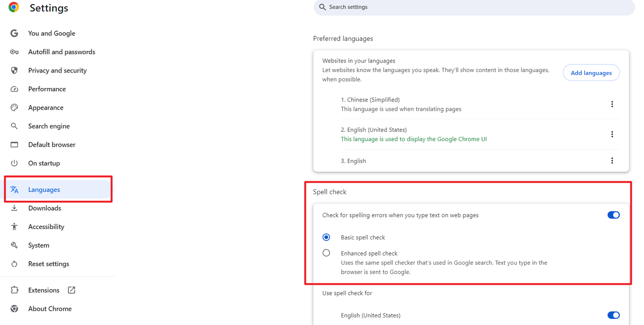Select the Basic spell check radio button

[x=327, y=237]
